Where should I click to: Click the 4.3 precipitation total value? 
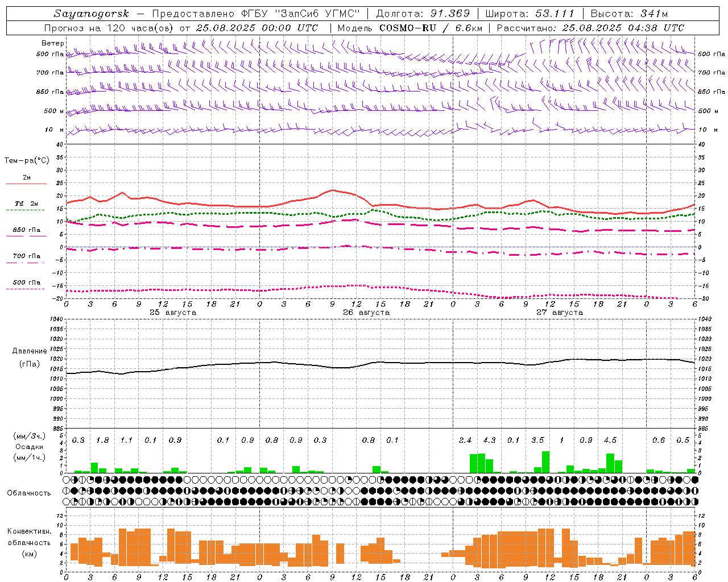pyautogui.click(x=489, y=440)
